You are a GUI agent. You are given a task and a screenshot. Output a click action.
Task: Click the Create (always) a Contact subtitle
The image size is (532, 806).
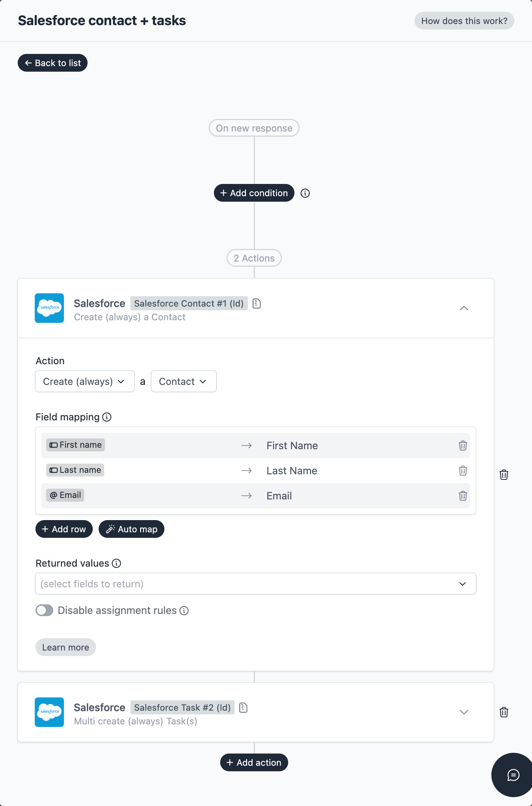point(130,317)
